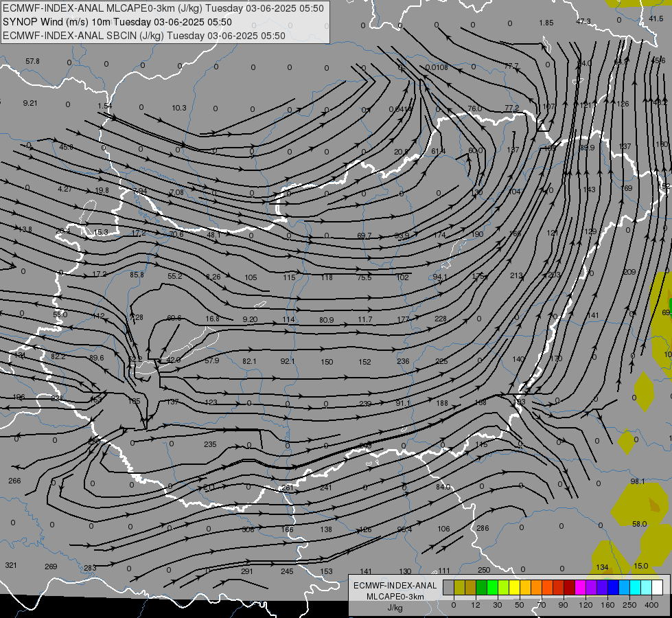Screen dimensions: 672x618
Task: Click the MLCAPE0-3km title line at top
Action: point(163,8)
